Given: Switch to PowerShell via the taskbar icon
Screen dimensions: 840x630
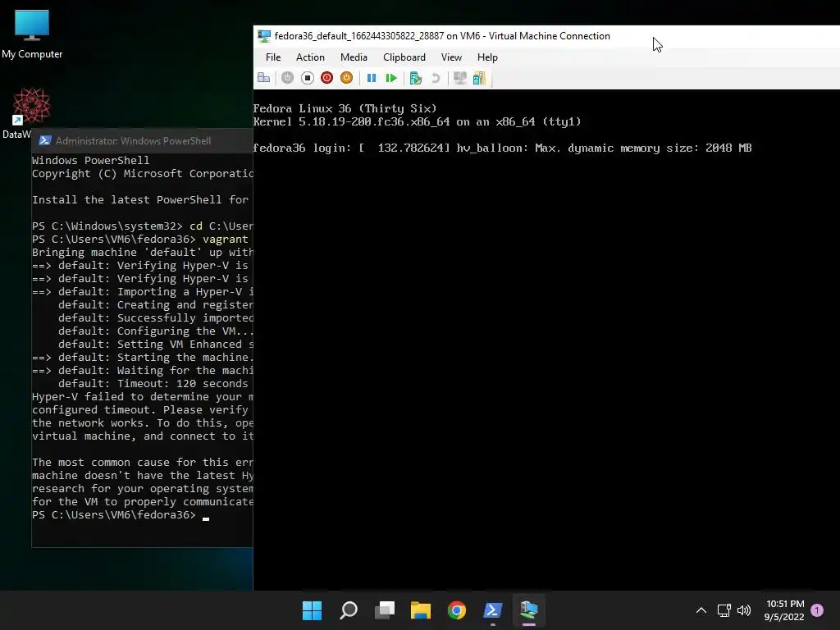Looking at the screenshot, I should click(x=493, y=610).
